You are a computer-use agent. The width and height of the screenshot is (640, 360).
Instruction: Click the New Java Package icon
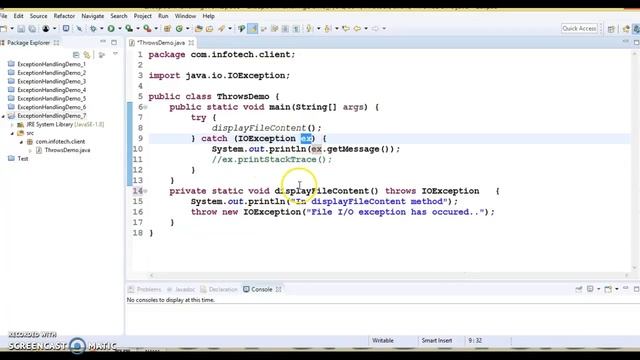pyautogui.click(x=167, y=29)
